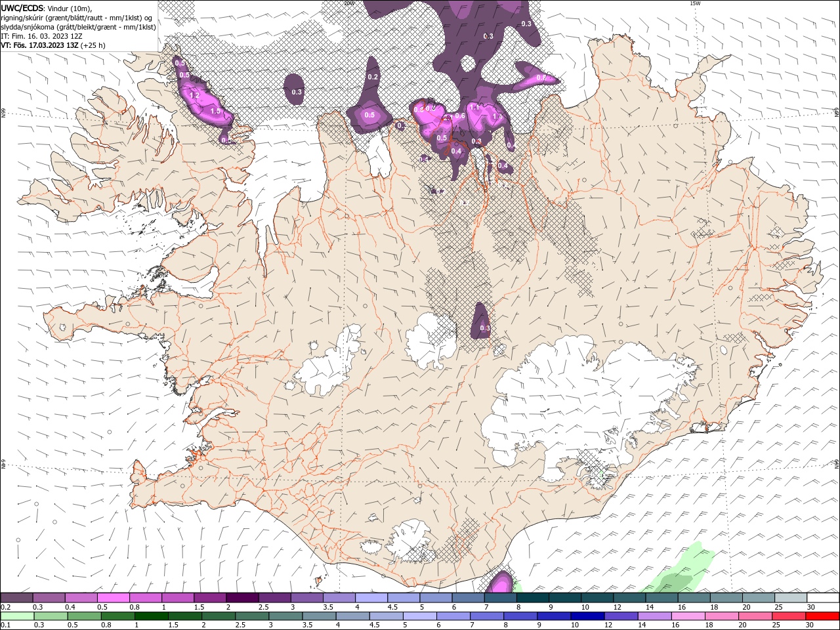Pick the red swatch labelled 30 in bottom legend
Image resolution: width=840 pixels, height=630 pixels.
[822, 616]
